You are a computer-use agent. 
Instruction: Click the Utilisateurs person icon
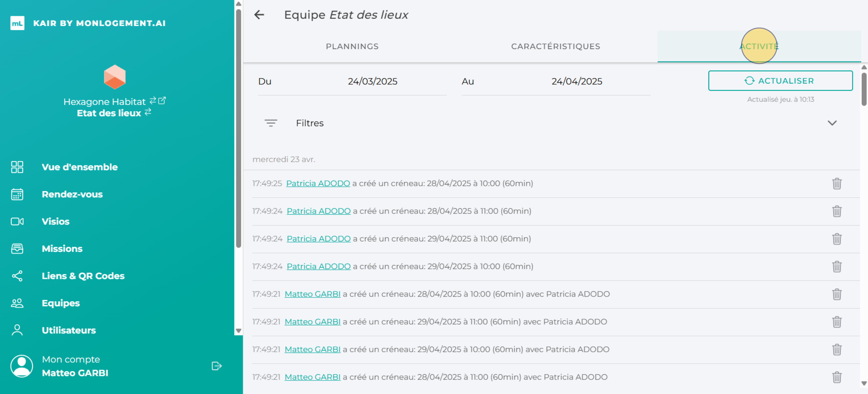[x=17, y=330]
